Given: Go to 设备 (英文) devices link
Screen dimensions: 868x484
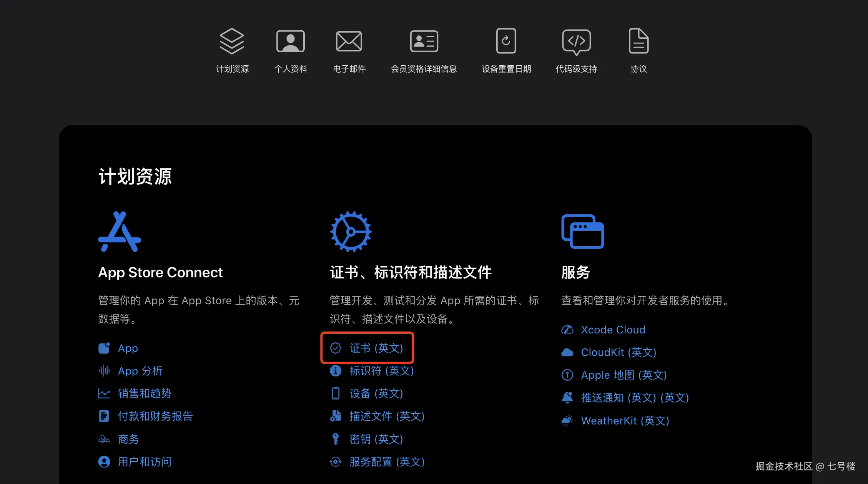Looking at the screenshot, I should click(x=376, y=393).
